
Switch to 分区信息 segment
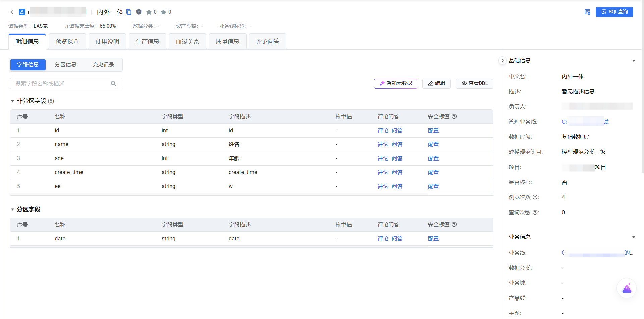65,65
